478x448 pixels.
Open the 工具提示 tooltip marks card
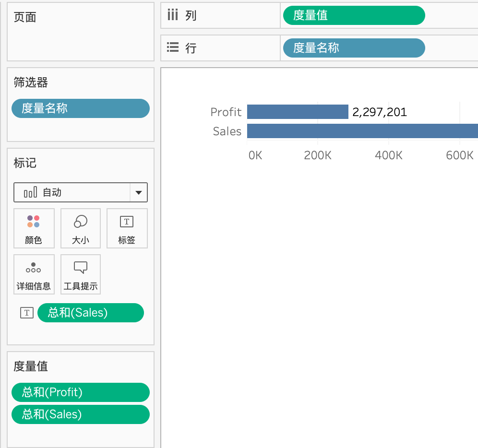click(x=81, y=274)
